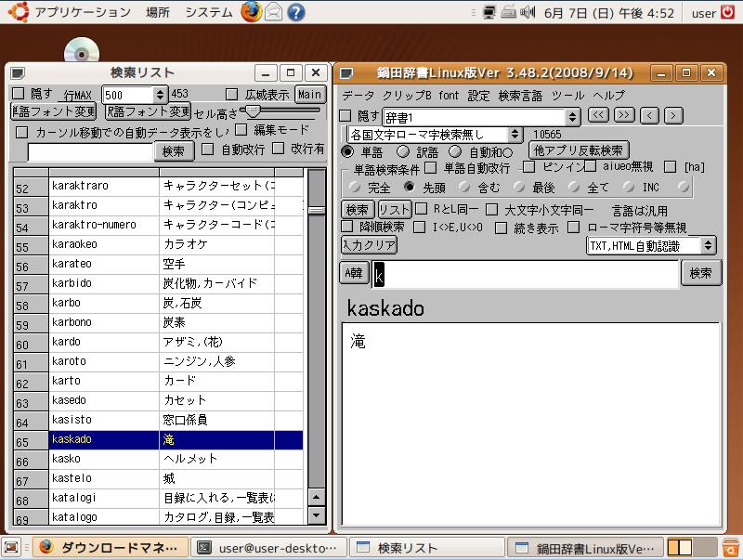Open window menu icon of 検索リスト window
The image size is (743, 560).
coord(18,73)
